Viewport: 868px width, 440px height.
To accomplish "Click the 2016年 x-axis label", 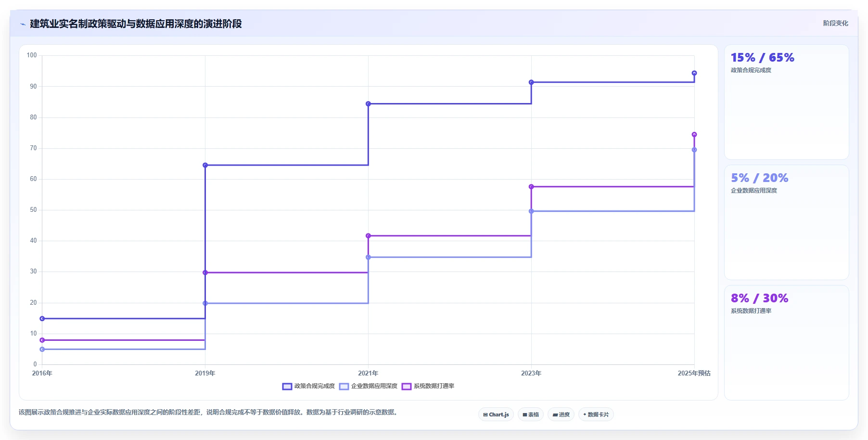I will [42, 373].
